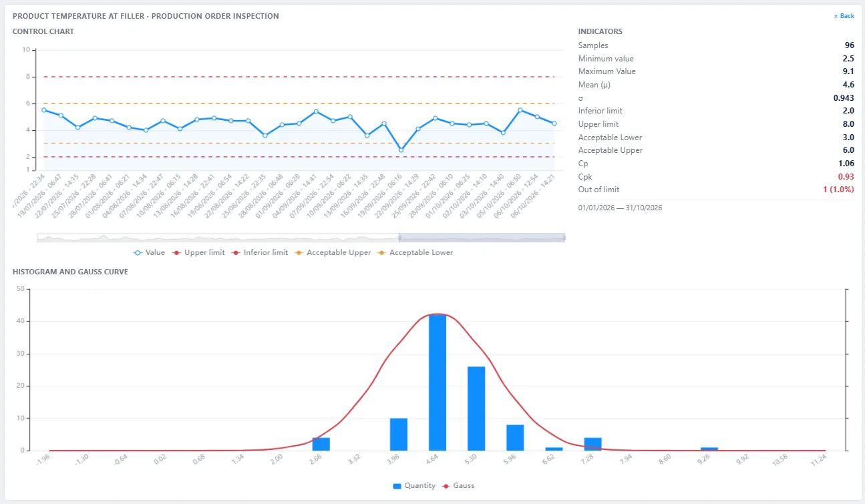Select the histogram bar at 5.30
The image size is (865, 504).
click(x=476, y=409)
